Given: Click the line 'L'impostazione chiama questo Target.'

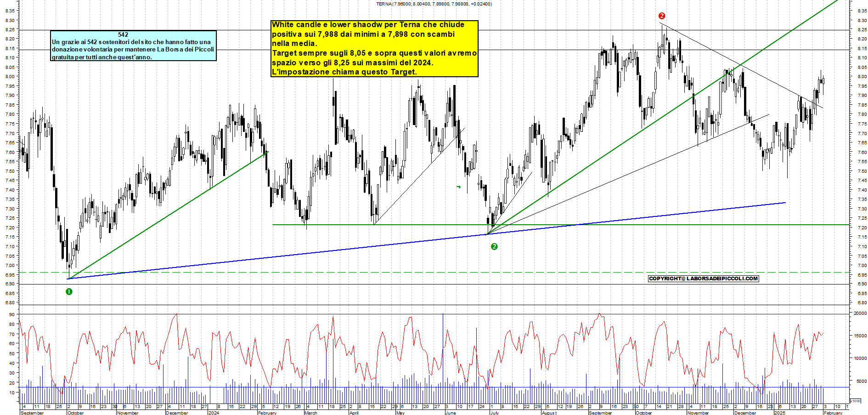Looking at the screenshot, I should coord(344,72).
